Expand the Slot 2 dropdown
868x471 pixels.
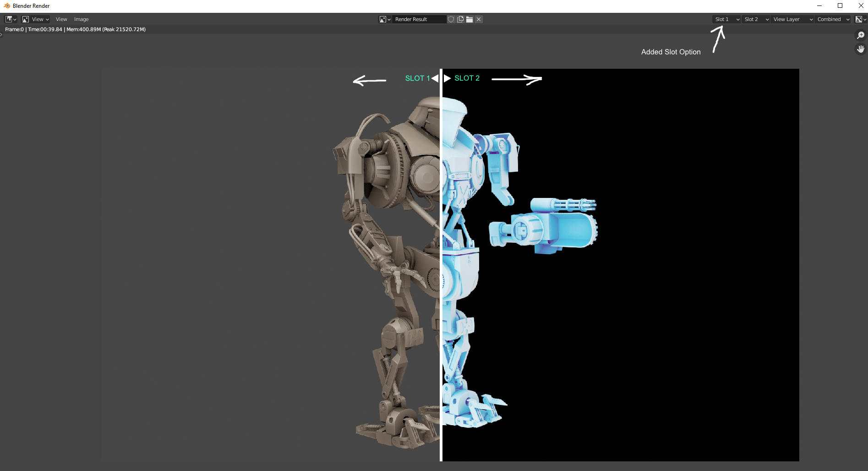756,19
